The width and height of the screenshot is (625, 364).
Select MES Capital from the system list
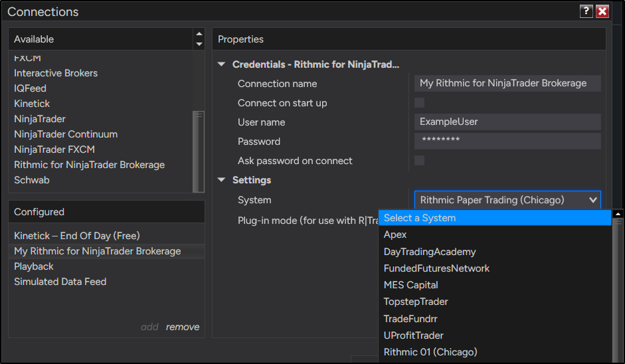(x=495, y=285)
